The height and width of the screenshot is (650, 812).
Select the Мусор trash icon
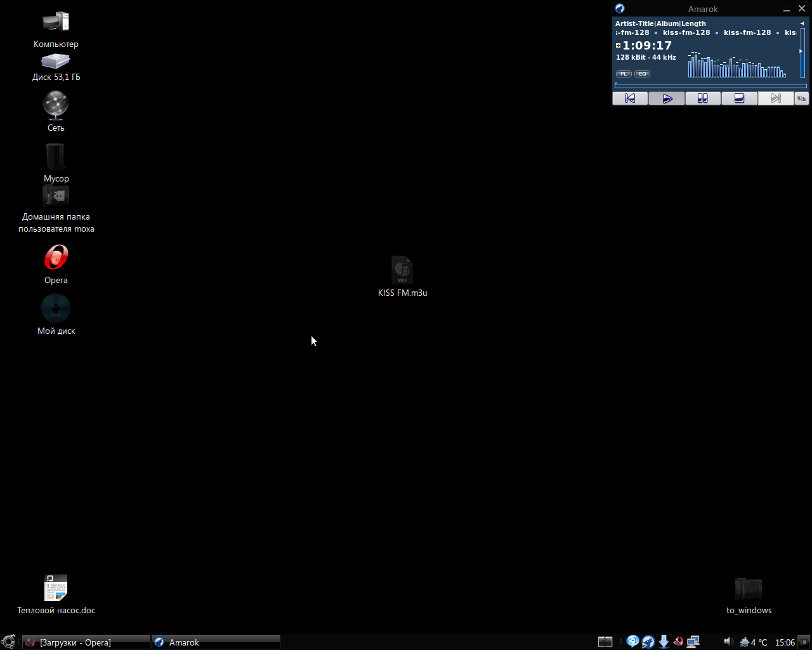pyautogui.click(x=56, y=162)
